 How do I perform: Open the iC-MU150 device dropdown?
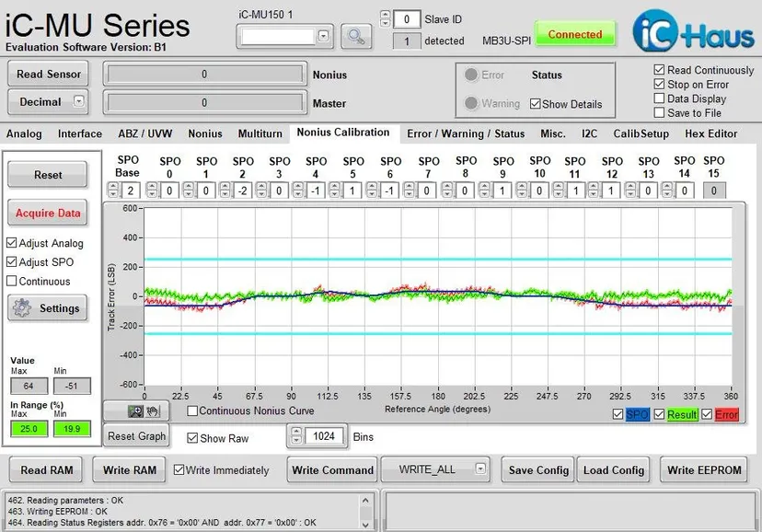[323, 36]
